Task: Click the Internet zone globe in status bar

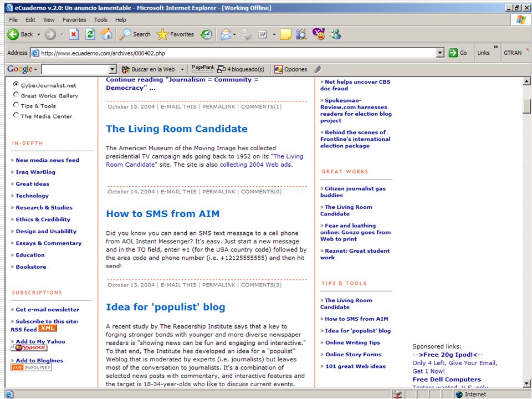Action: (459, 395)
